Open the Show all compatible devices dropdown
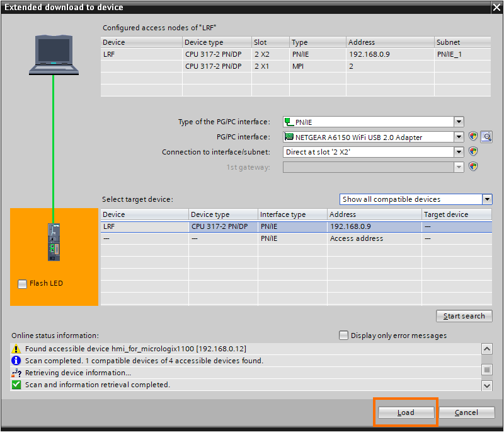 [487, 199]
